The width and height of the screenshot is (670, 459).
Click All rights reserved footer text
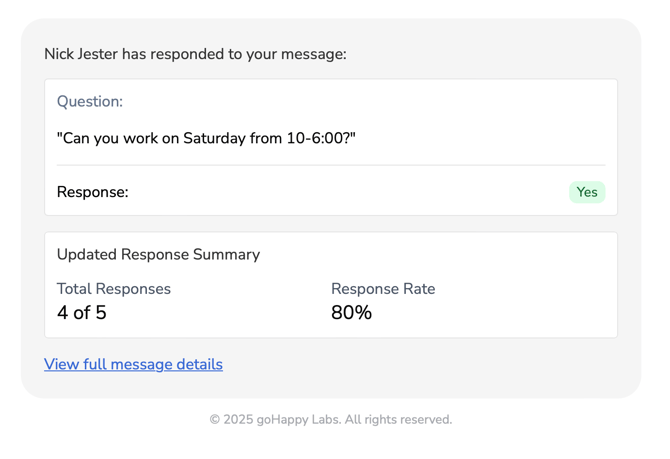[x=398, y=419]
